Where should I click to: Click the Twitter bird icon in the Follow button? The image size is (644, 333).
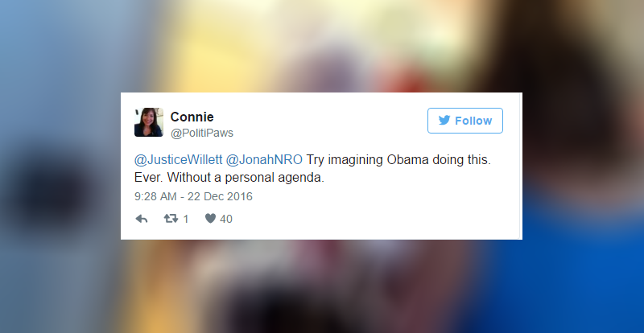pos(444,121)
